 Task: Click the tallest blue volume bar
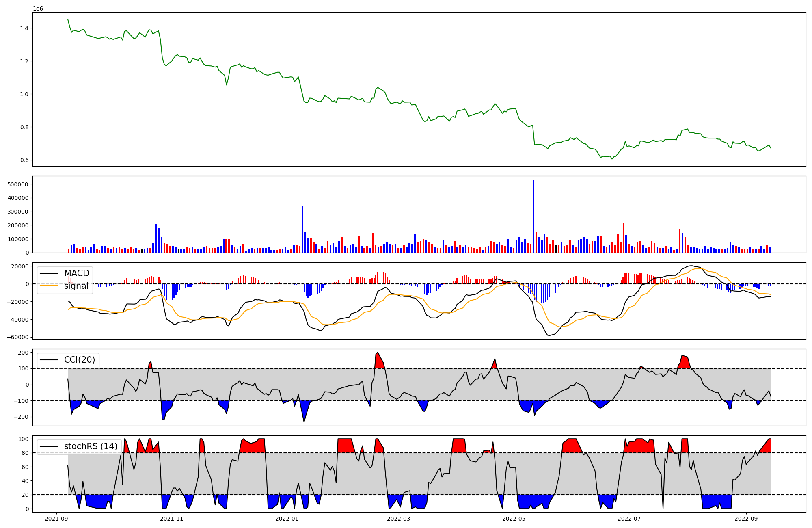(x=533, y=215)
